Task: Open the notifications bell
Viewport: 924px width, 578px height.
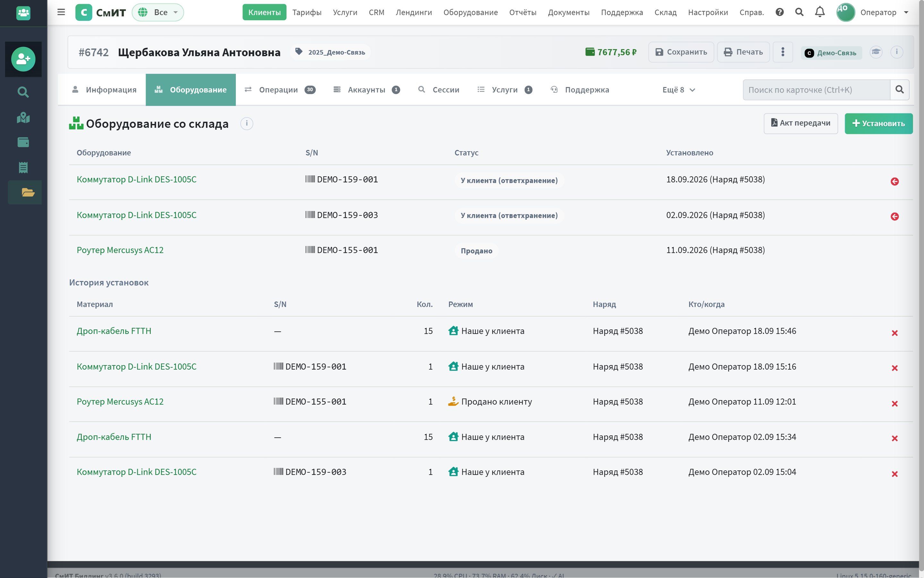Action: (x=820, y=12)
